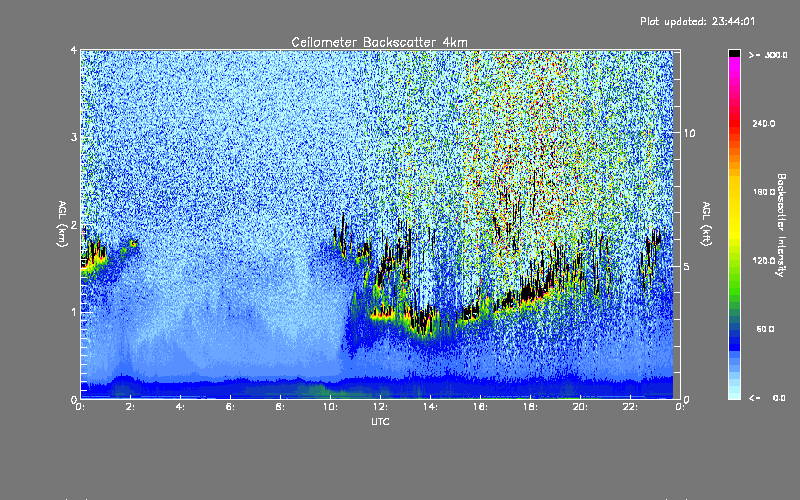
Task: Click the '10:' hour tick on x-axis
Action: coord(330,407)
